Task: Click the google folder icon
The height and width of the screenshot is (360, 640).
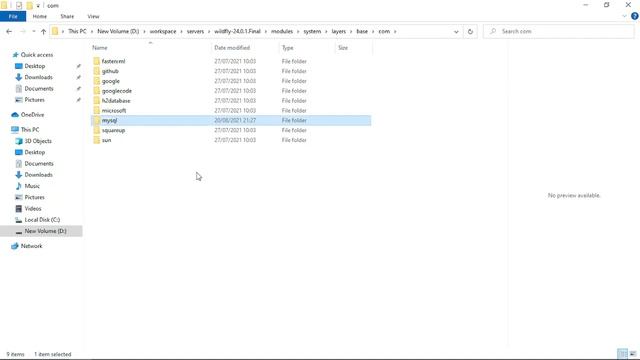Action: tap(96, 81)
